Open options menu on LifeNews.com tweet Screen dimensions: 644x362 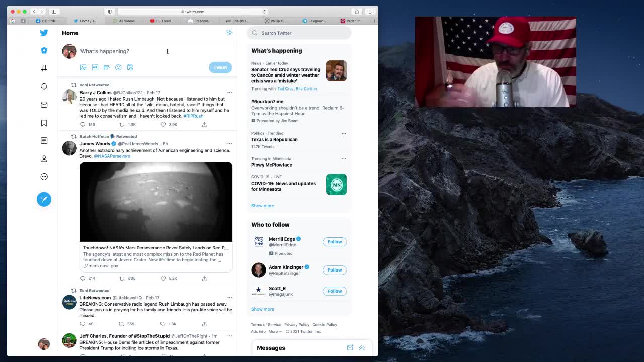(x=229, y=298)
